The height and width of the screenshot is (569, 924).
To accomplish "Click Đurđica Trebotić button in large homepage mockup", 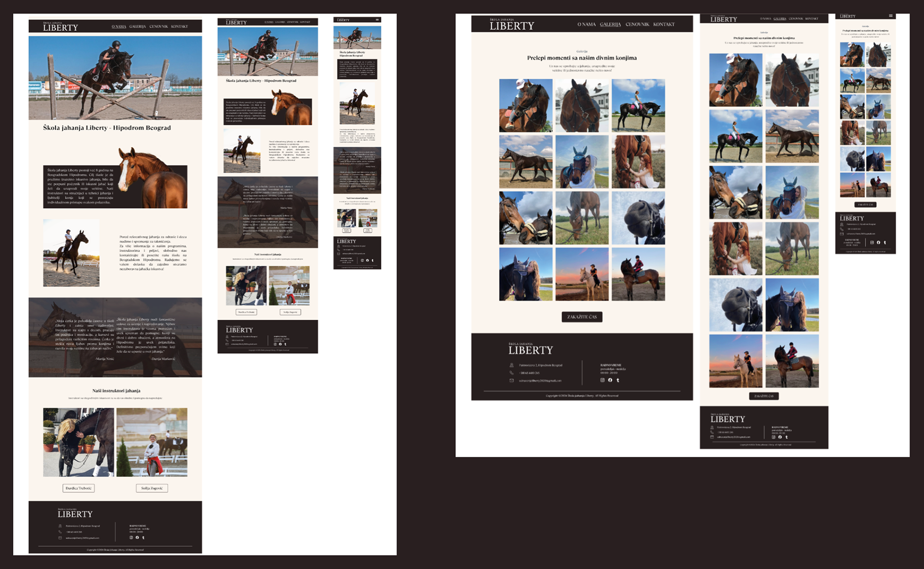I will (78, 488).
